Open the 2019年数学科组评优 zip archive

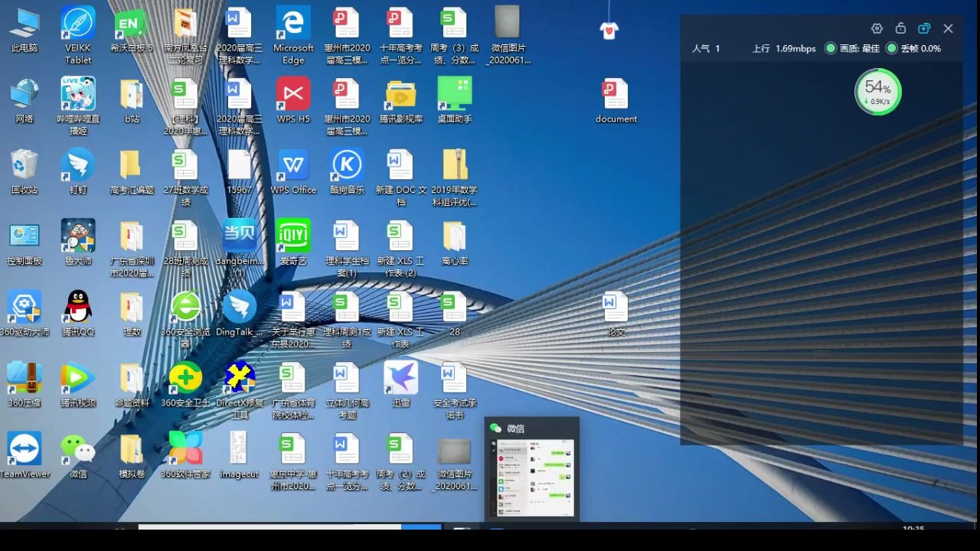[x=455, y=178]
